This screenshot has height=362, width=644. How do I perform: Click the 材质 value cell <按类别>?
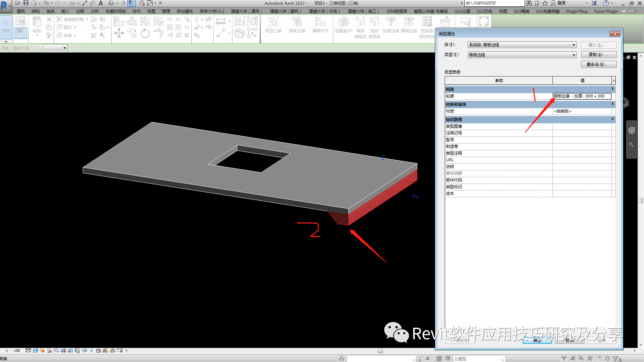coord(582,111)
